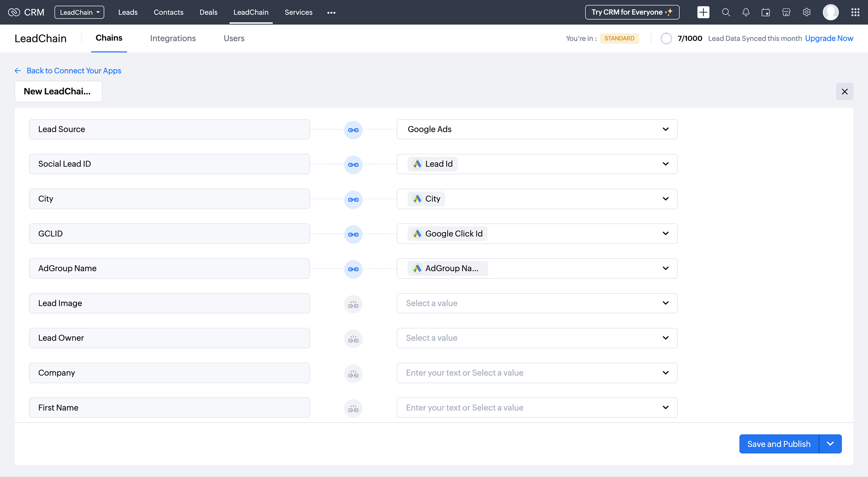Toggle the unlinked icon for Lead Image
The width and height of the screenshot is (868, 477).
point(353,304)
